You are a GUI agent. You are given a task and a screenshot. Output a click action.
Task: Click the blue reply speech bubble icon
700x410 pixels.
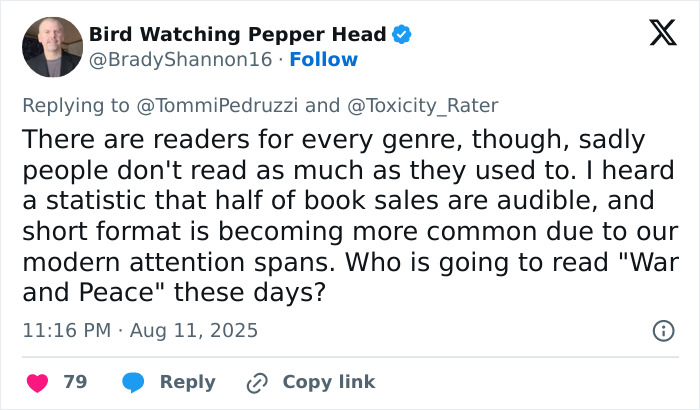pos(133,382)
